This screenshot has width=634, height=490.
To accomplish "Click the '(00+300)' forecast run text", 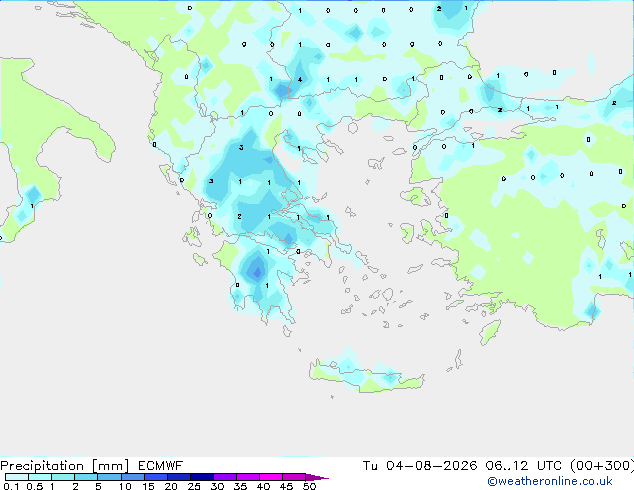I will point(602,466).
